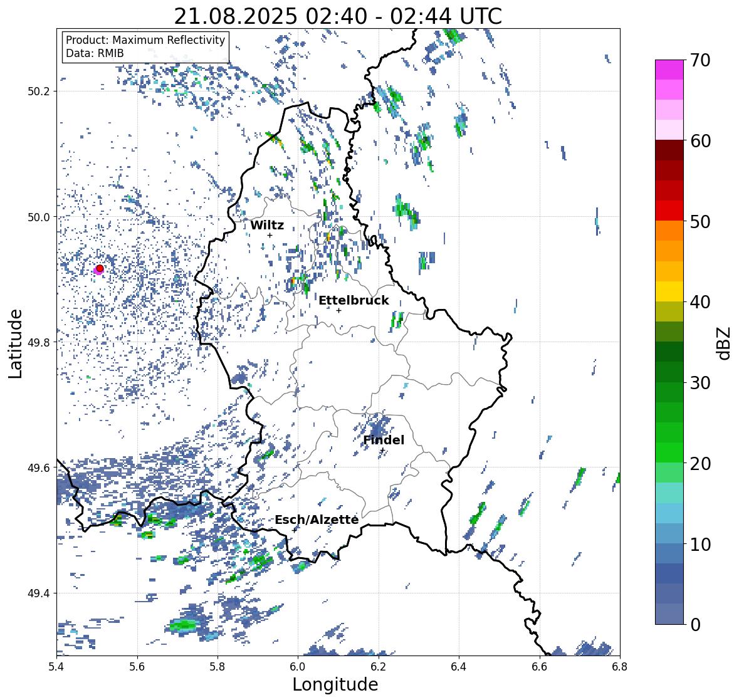
Task: Click the colorbar tick label 20
Action: point(700,463)
